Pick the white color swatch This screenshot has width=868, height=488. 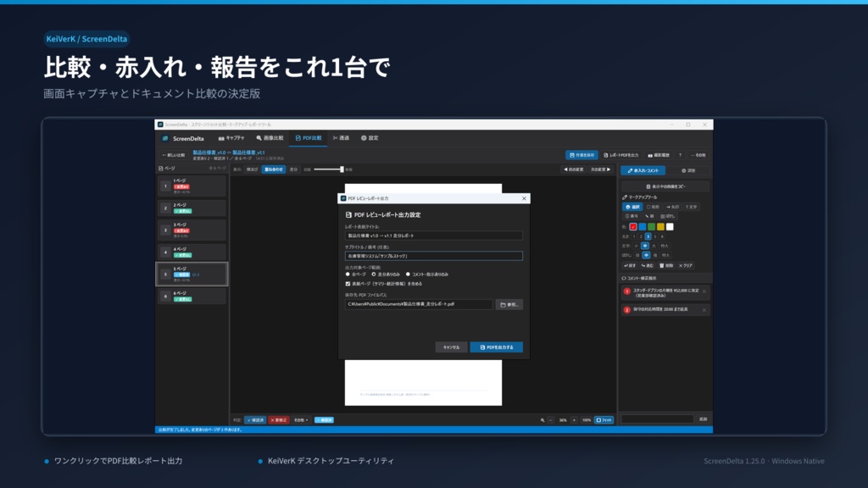pyautogui.click(x=670, y=227)
